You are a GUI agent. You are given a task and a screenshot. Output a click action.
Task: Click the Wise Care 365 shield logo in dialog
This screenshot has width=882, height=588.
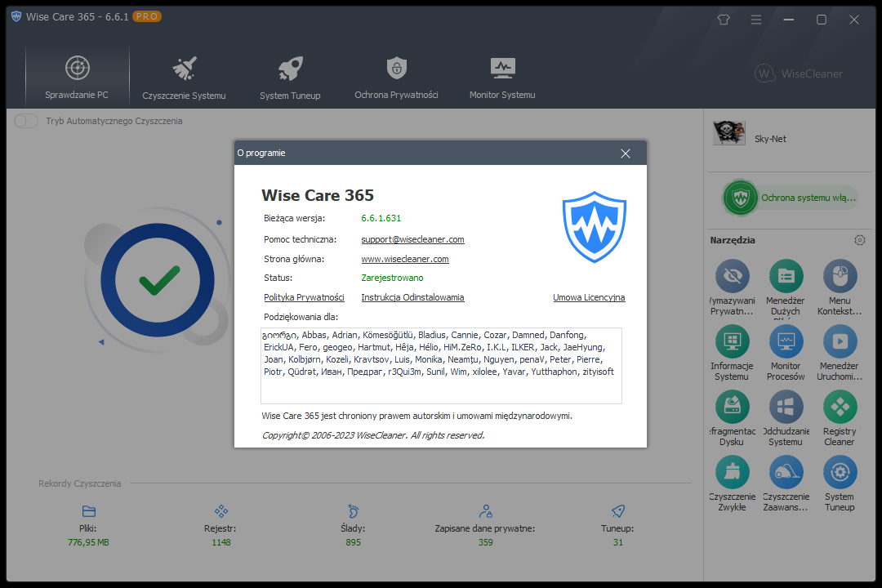[x=595, y=227]
